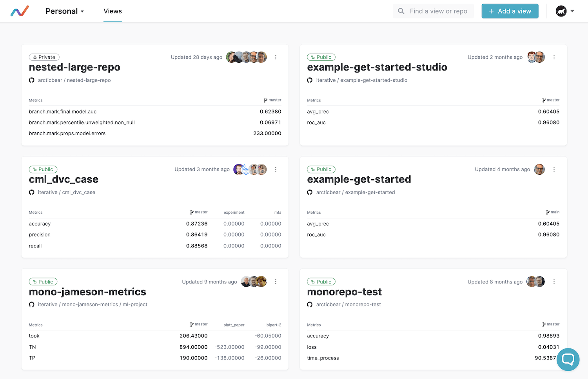Click GitHub icon beside arcticbear / nested-large-repo
The height and width of the screenshot is (379, 588).
32,80
